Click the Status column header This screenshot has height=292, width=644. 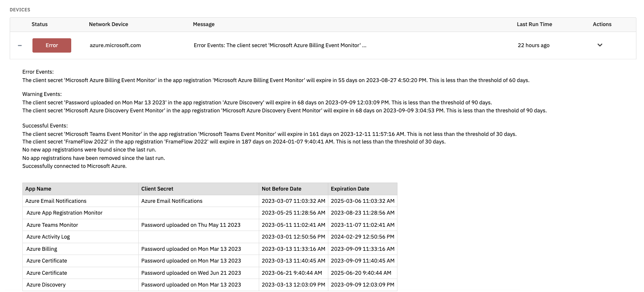(40, 24)
